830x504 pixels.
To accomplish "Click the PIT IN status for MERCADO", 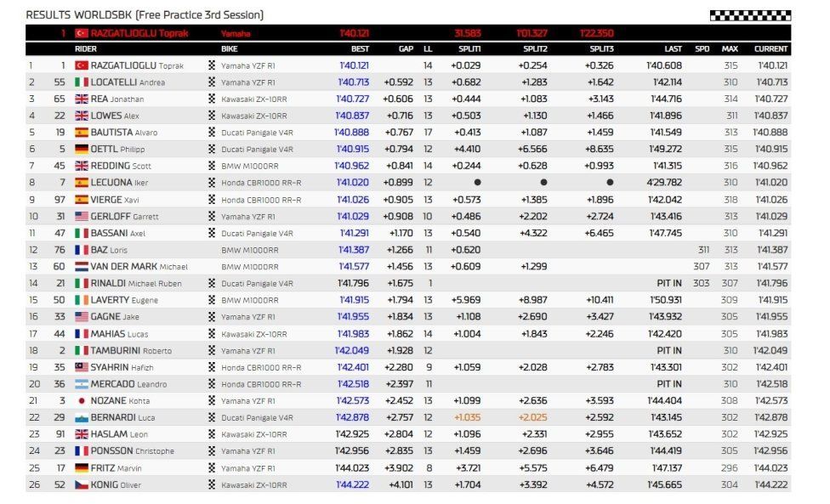I will point(669,384).
